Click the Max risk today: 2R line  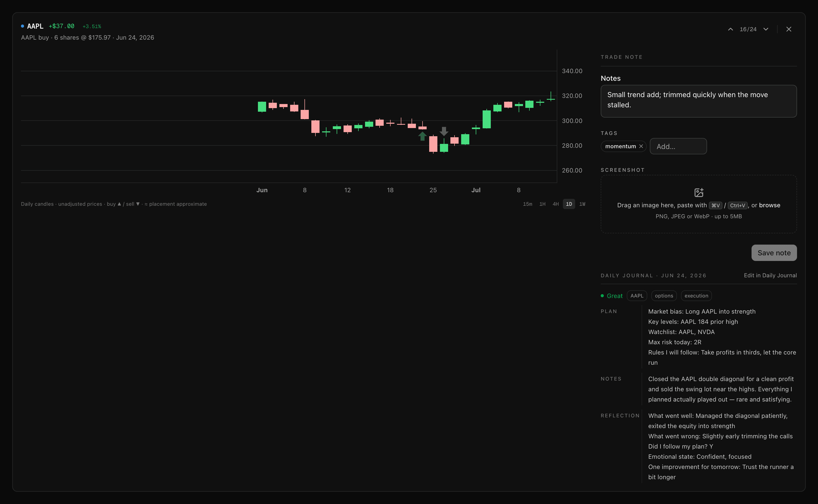(675, 342)
